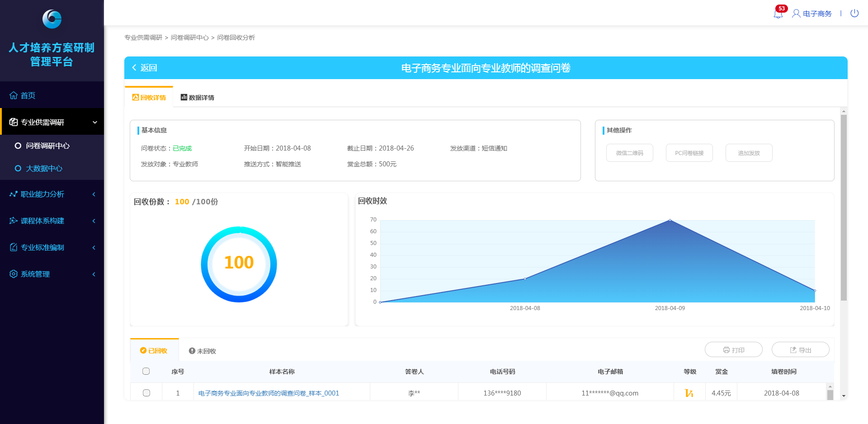Click the gold level badge icon
Screen dimensions: 868x424
pyautogui.click(x=689, y=393)
